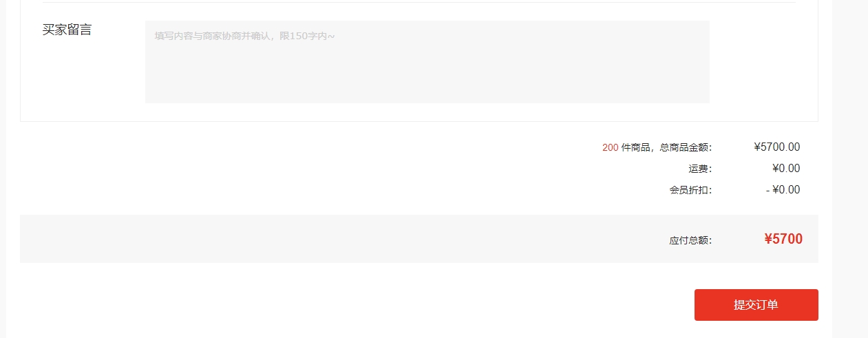Select the 买家留言 field label
868x338 pixels.
tap(67, 30)
